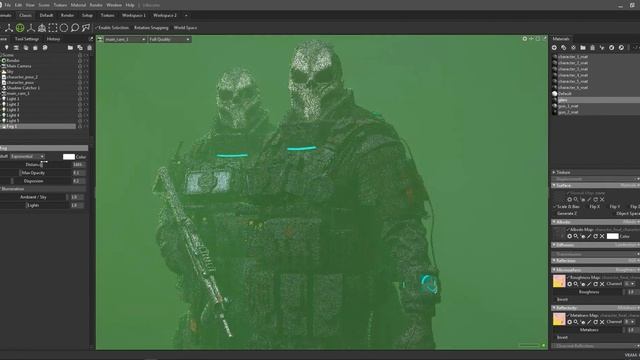Open the Help menu

click(x=130, y=5)
